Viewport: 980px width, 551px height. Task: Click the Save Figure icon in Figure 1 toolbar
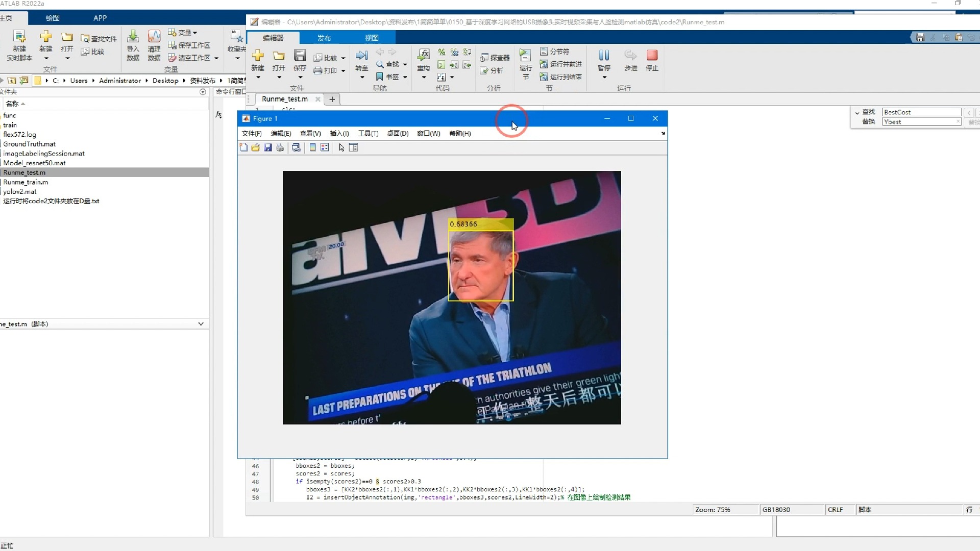[268, 147]
